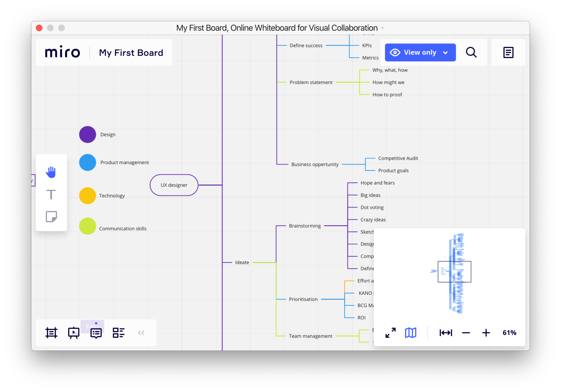Select the sticky note tool
Screen dimensions: 561x392
tap(51, 216)
